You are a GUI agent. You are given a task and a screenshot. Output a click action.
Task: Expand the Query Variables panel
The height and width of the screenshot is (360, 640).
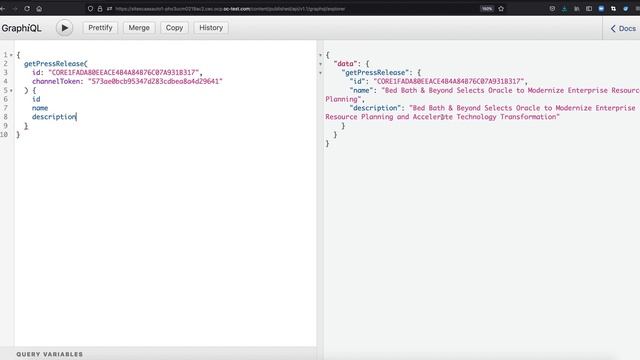point(49,354)
